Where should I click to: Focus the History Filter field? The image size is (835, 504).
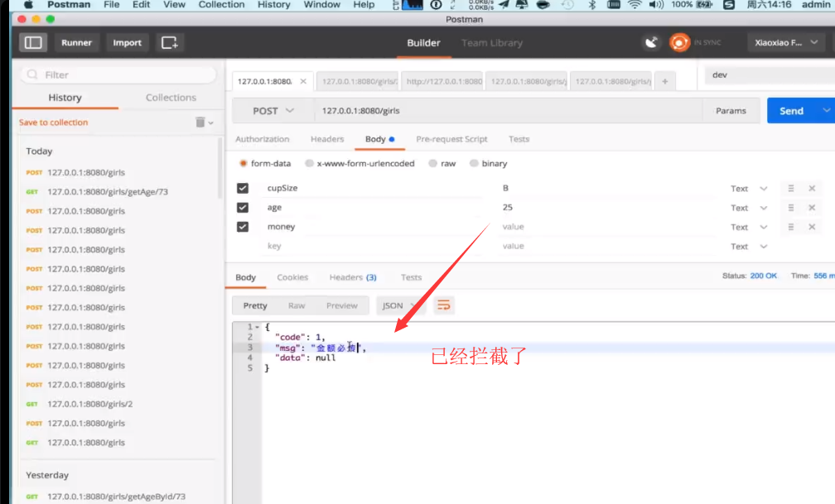[x=118, y=74]
